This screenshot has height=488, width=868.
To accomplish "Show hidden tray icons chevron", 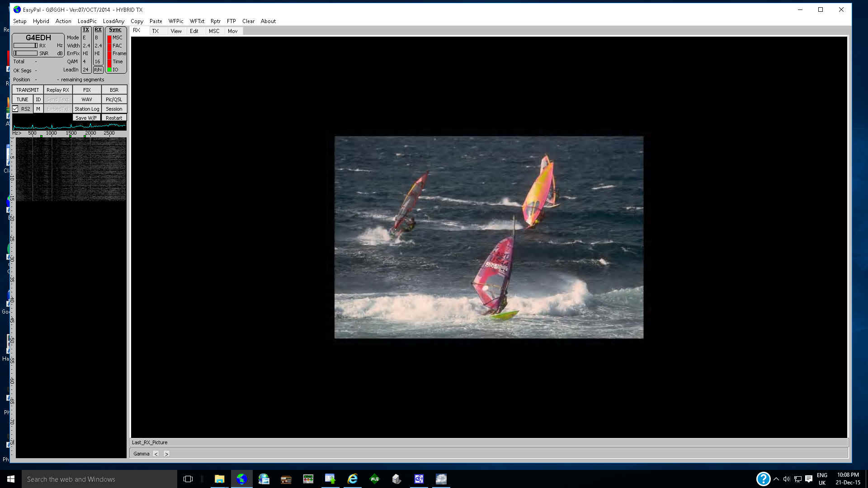I will tap(776, 479).
